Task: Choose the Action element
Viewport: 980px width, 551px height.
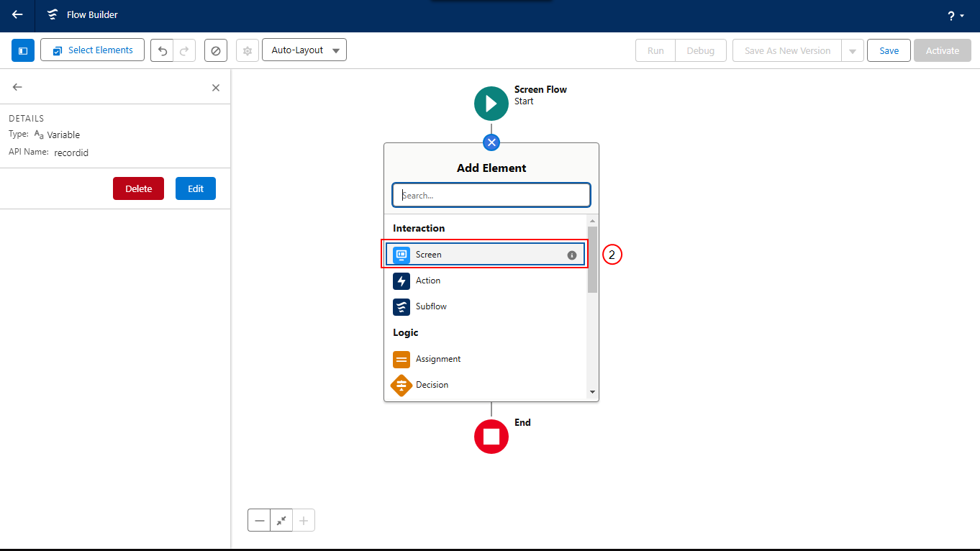Action: coord(486,281)
